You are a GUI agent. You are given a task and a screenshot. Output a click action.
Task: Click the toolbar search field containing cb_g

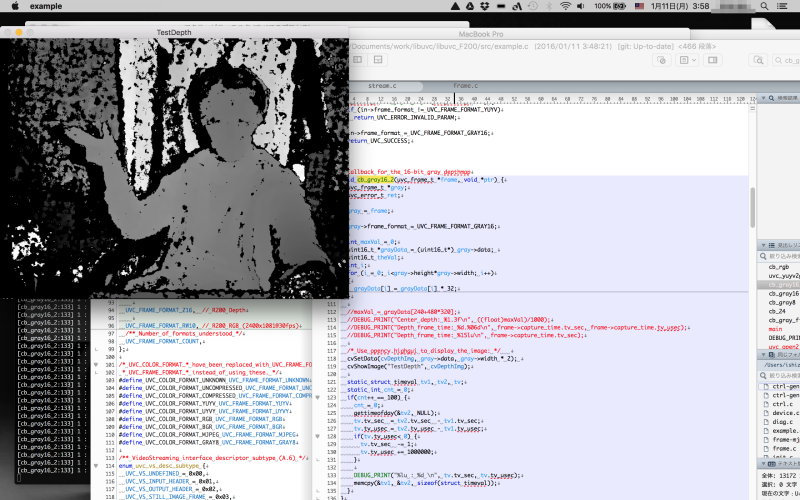786,60
